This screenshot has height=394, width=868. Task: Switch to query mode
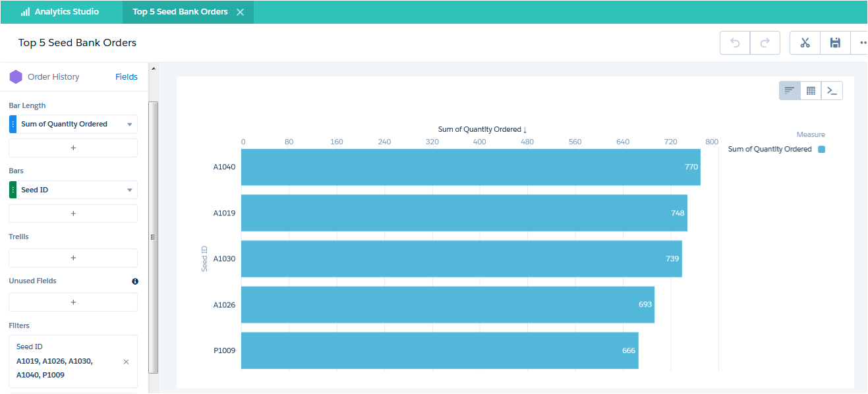[832, 91]
